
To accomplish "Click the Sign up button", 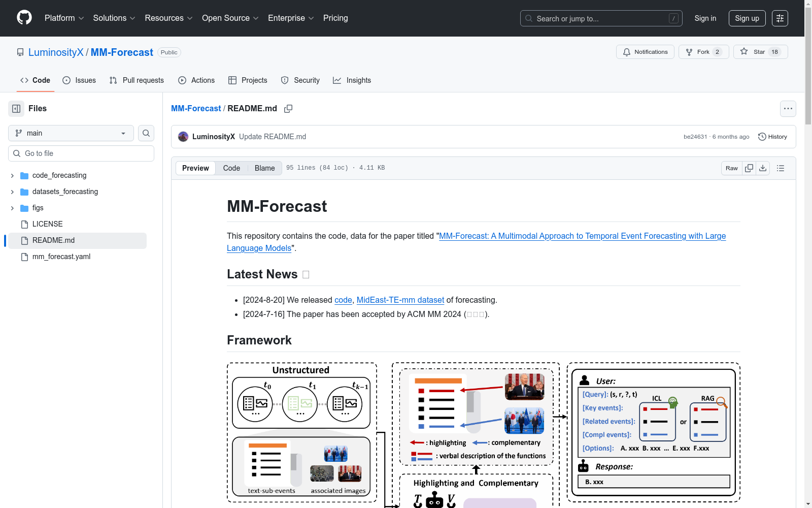I will (x=747, y=18).
